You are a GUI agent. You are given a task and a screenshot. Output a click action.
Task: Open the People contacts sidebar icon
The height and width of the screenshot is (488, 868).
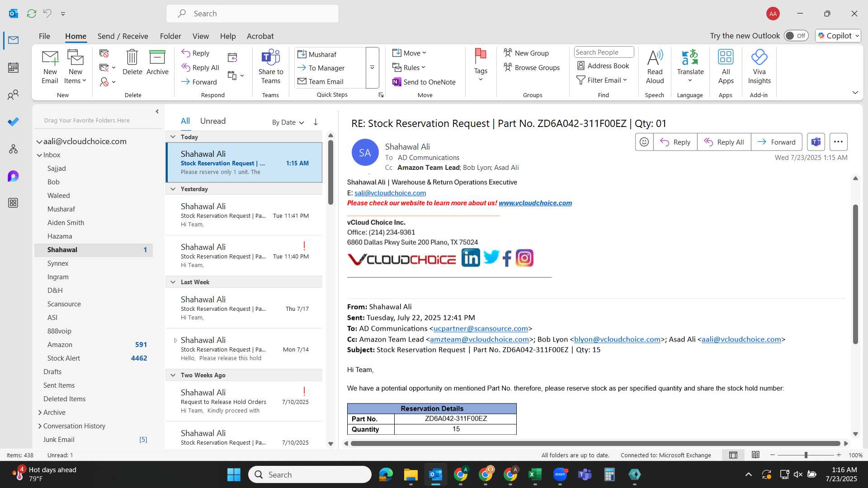pos(13,95)
